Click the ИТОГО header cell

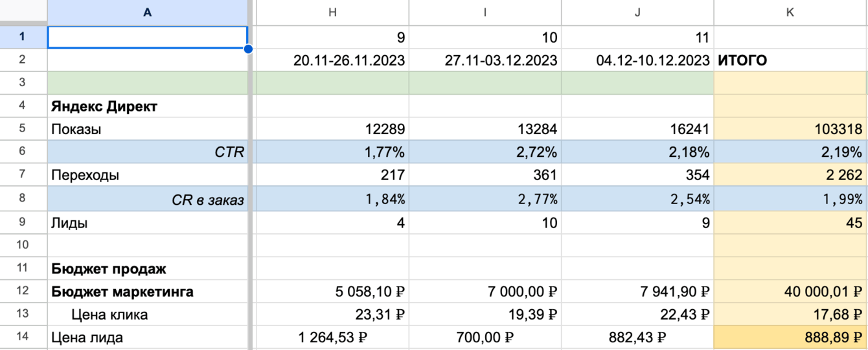(790, 61)
